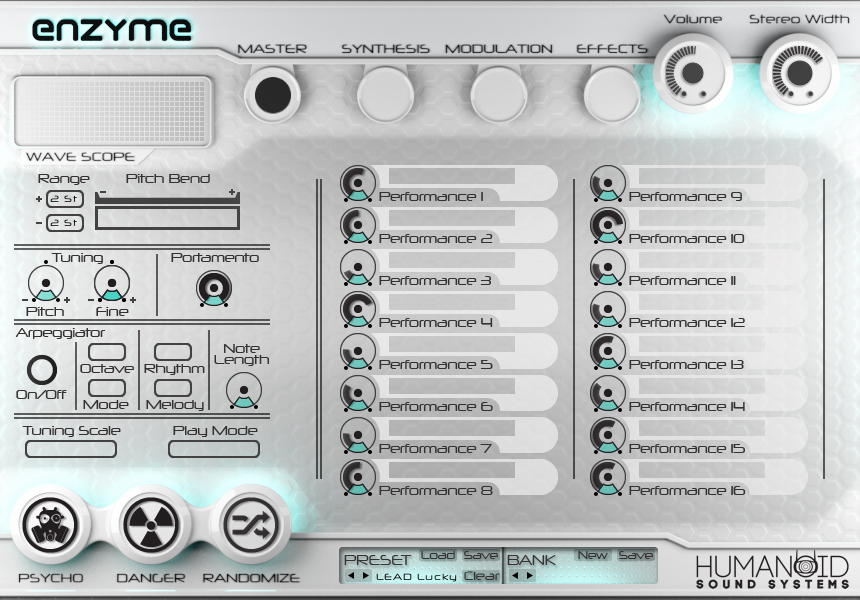Click the Performance 6 knob
860x600 pixels.
[358, 393]
